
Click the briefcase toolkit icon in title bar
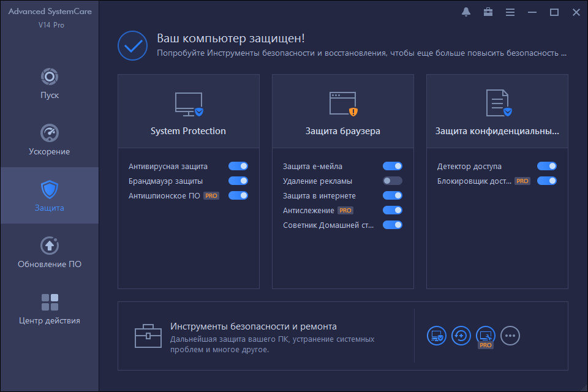tap(488, 12)
